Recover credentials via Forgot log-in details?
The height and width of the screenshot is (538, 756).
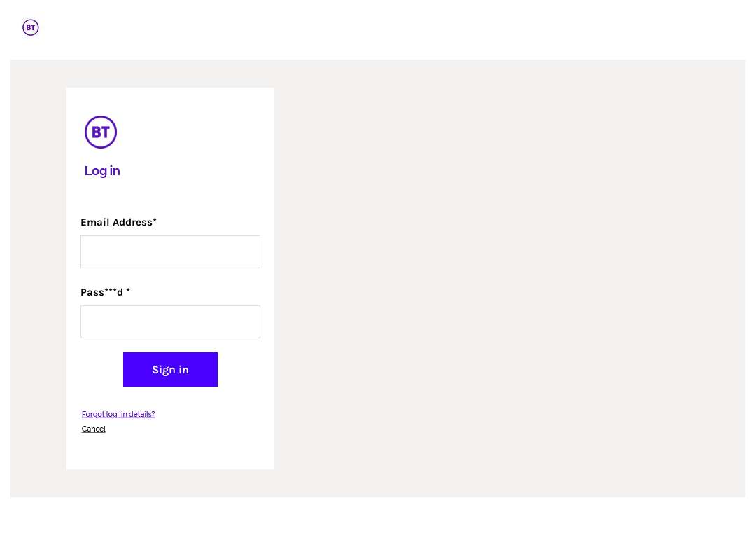click(x=118, y=415)
